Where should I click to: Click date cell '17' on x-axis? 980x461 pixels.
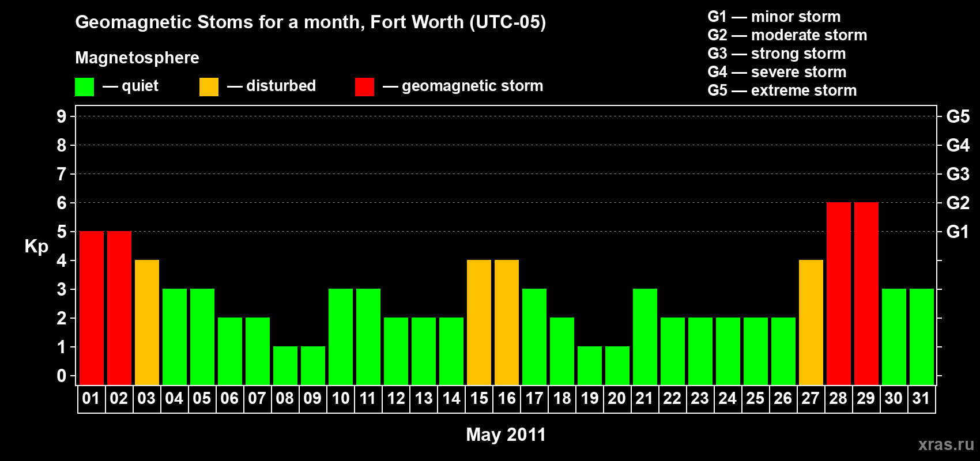pos(534,399)
